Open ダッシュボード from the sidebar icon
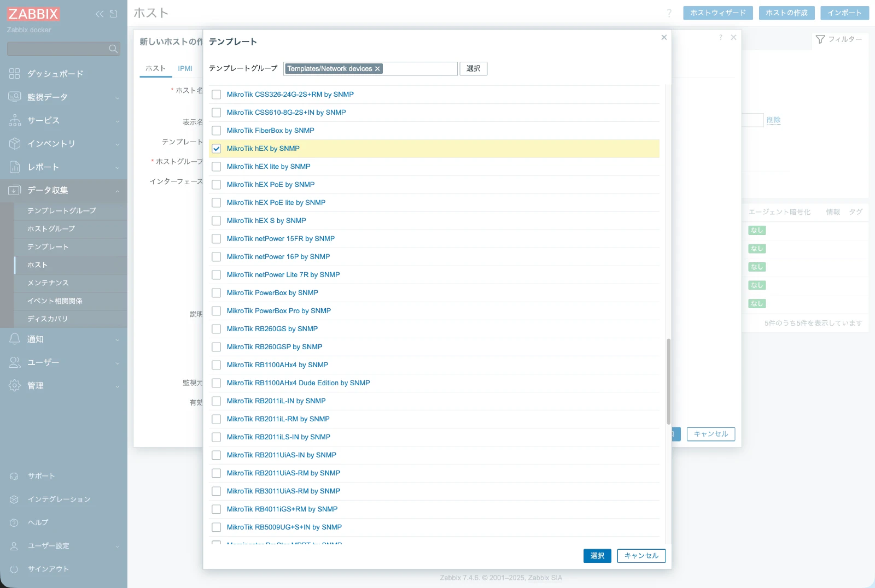This screenshot has width=875, height=588. 15,74
